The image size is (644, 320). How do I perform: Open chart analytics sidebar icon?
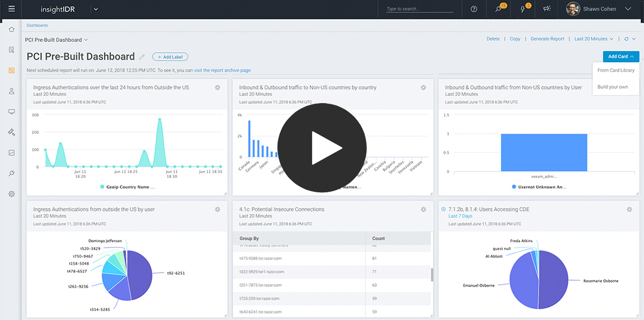point(11,152)
